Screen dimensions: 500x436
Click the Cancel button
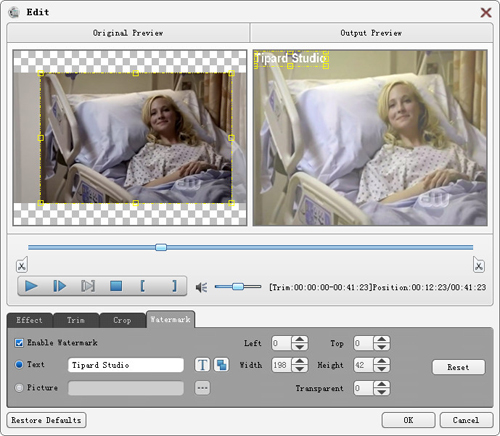(466, 420)
